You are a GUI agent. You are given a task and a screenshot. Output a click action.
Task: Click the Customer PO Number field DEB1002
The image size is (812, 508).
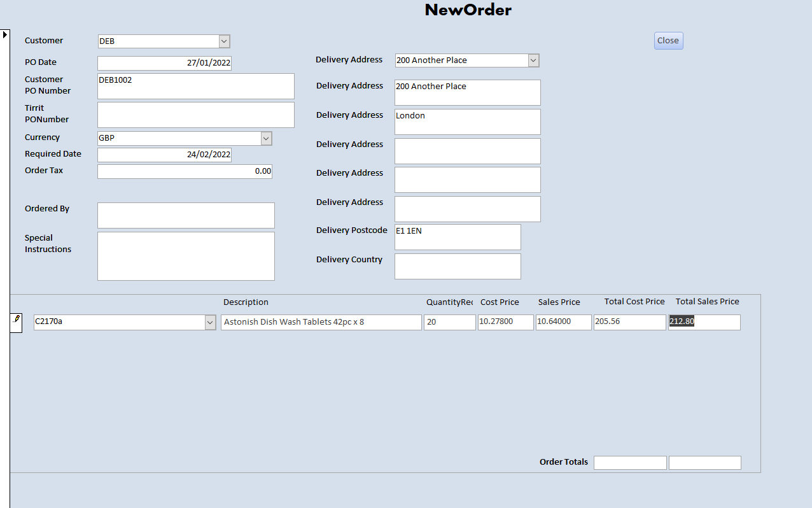[x=196, y=86]
